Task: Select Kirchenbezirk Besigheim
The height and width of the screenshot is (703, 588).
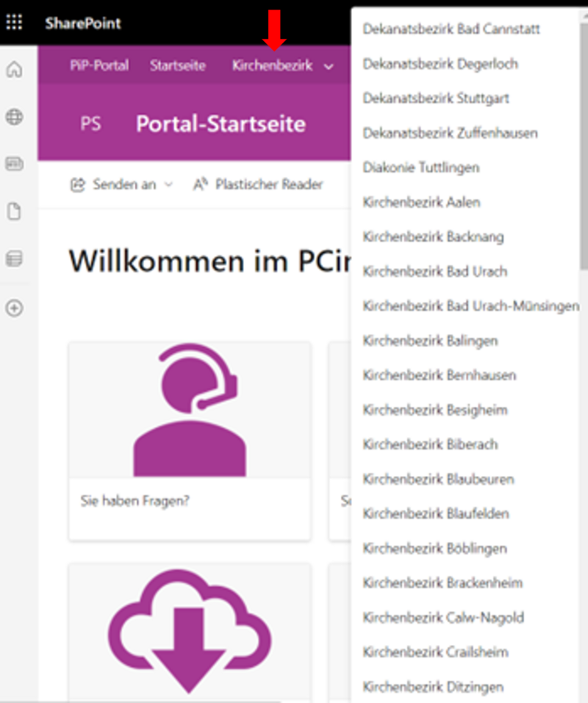Action: click(x=435, y=410)
